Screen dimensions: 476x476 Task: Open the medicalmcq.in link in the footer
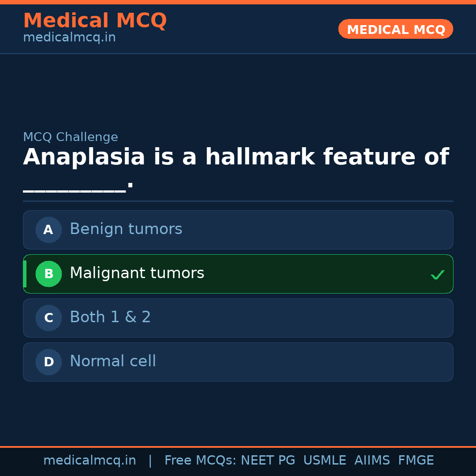89,461
